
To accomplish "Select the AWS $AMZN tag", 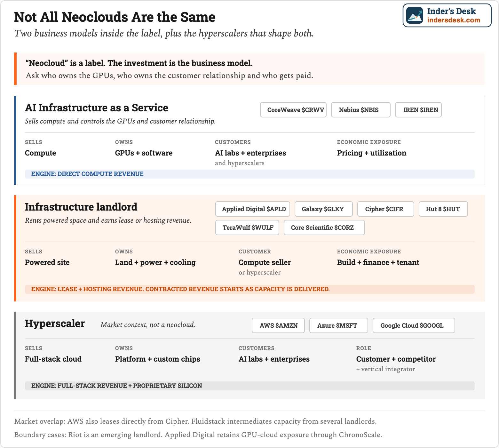I will (278, 325).
